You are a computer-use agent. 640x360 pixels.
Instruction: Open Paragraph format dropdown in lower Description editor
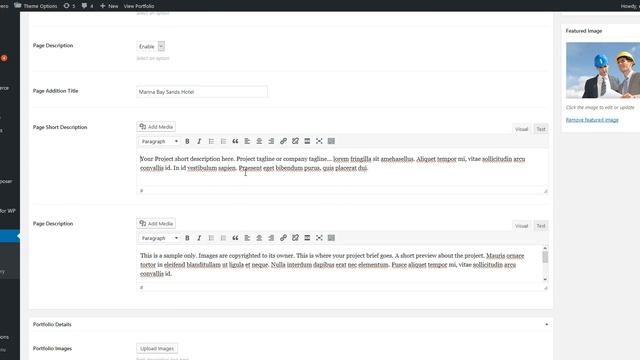[x=159, y=238]
